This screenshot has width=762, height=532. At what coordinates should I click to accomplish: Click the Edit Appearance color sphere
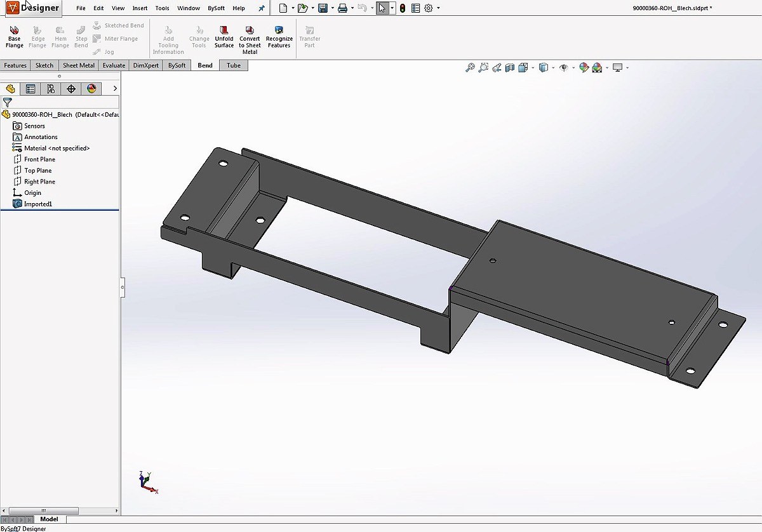[x=584, y=67]
